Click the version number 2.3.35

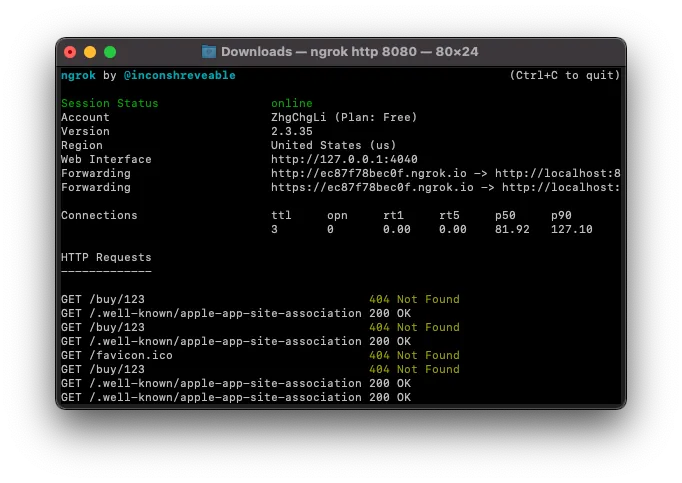[x=292, y=131]
